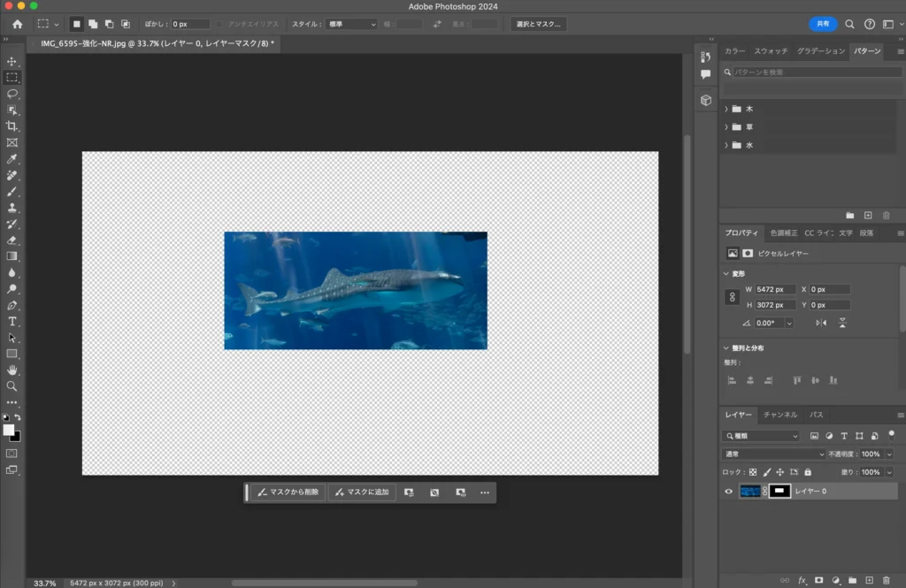Select the Crop tool
The height and width of the screenshot is (588, 906).
click(x=12, y=126)
